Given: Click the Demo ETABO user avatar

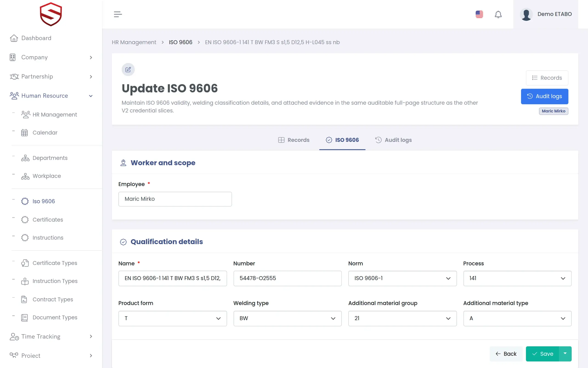Looking at the screenshot, I should coord(526,14).
